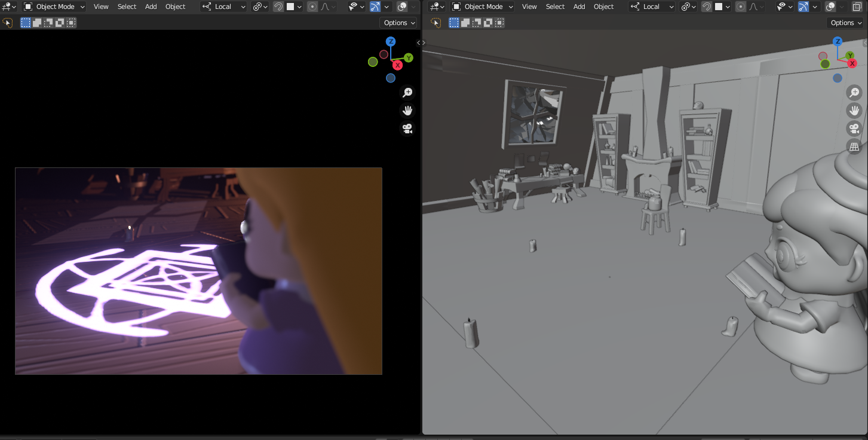
Task: Open Object Mode dropdown in left viewport
Action: coord(54,7)
